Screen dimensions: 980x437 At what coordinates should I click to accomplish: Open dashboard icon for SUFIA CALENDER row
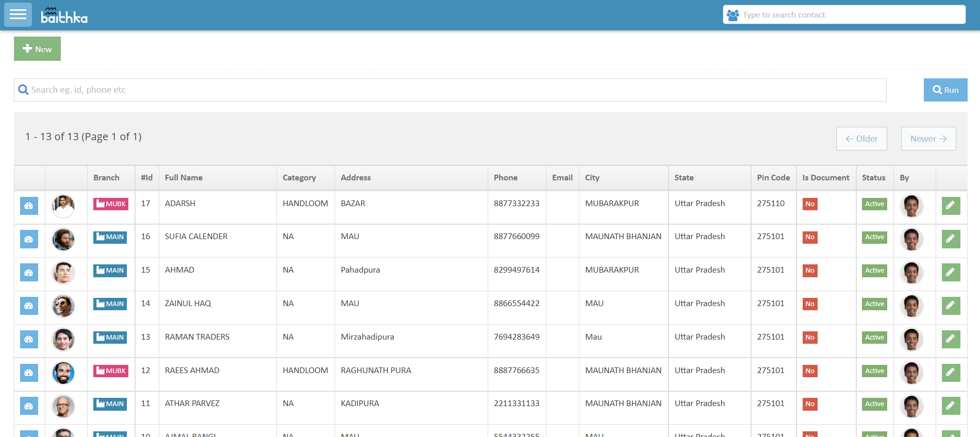coord(29,239)
